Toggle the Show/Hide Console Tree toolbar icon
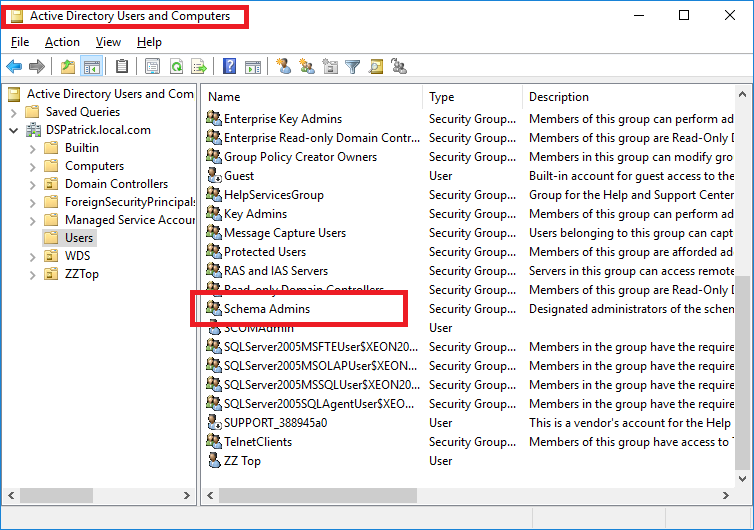Image resolution: width=754 pixels, height=530 pixels. [x=91, y=66]
